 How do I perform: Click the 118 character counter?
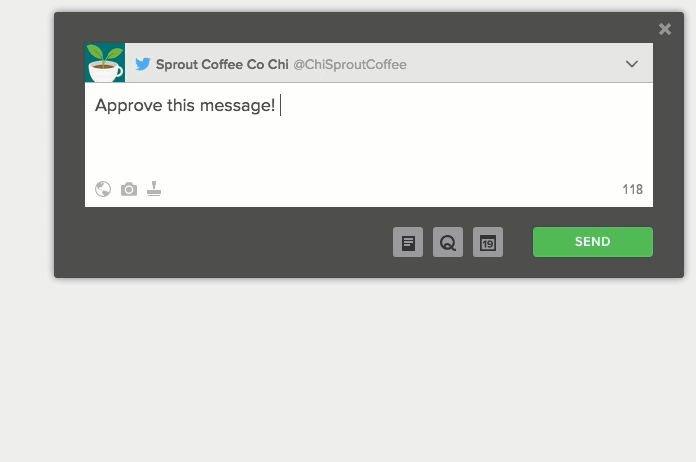pyautogui.click(x=633, y=190)
